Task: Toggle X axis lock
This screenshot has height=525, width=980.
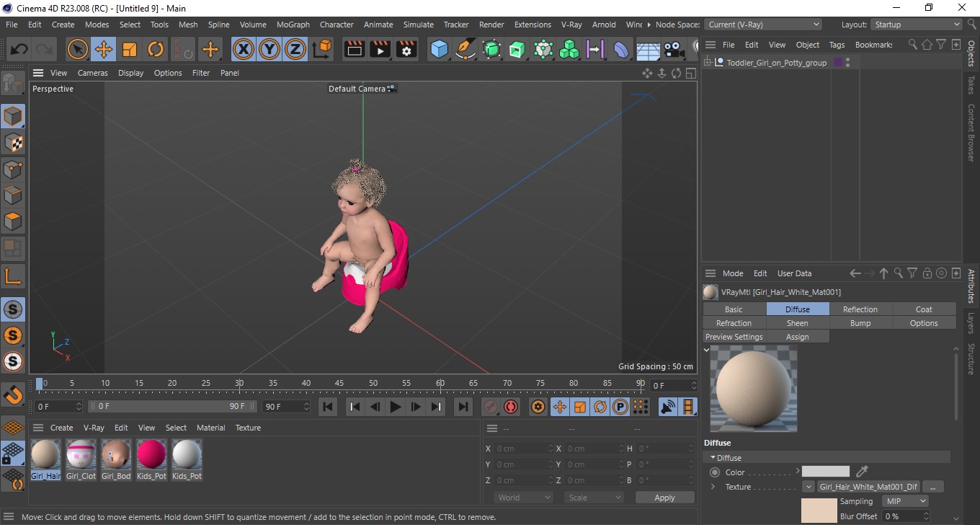Action: (244, 49)
